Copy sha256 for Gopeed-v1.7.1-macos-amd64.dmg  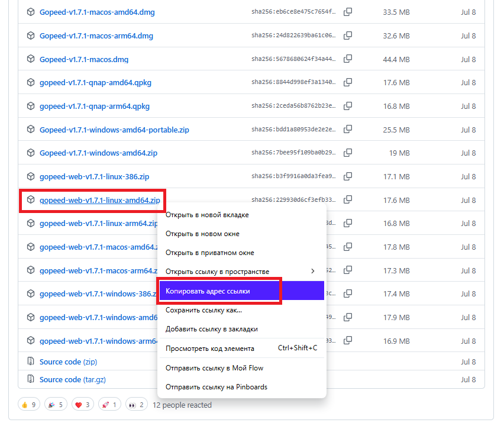pyautogui.click(x=348, y=12)
